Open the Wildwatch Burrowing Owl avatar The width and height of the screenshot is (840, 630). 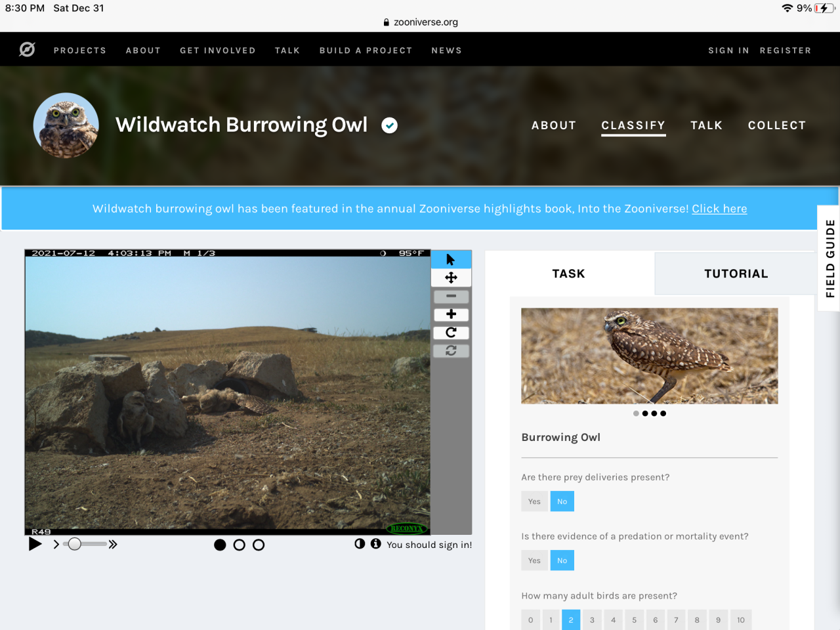(x=66, y=125)
